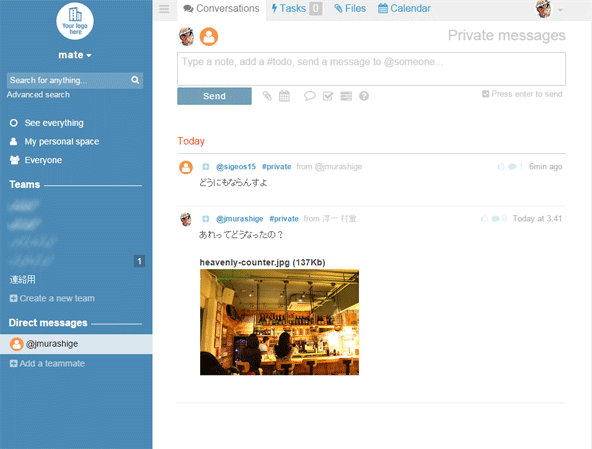592x449 pixels.
Task: Expand the @jmurashige message plus box
Action: tap(205, 219)
